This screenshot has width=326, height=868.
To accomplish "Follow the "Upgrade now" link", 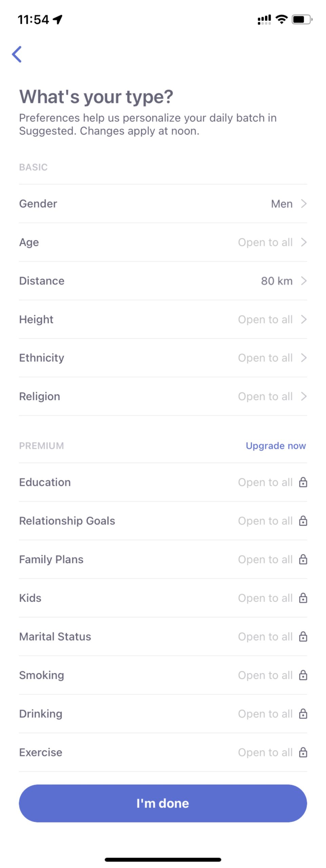I will [276, 446].
